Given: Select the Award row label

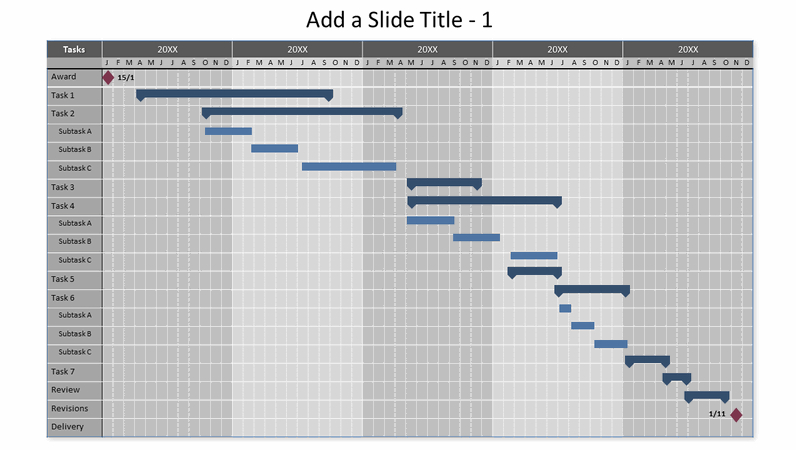Looking at the screenshot, I should [63, 77].
